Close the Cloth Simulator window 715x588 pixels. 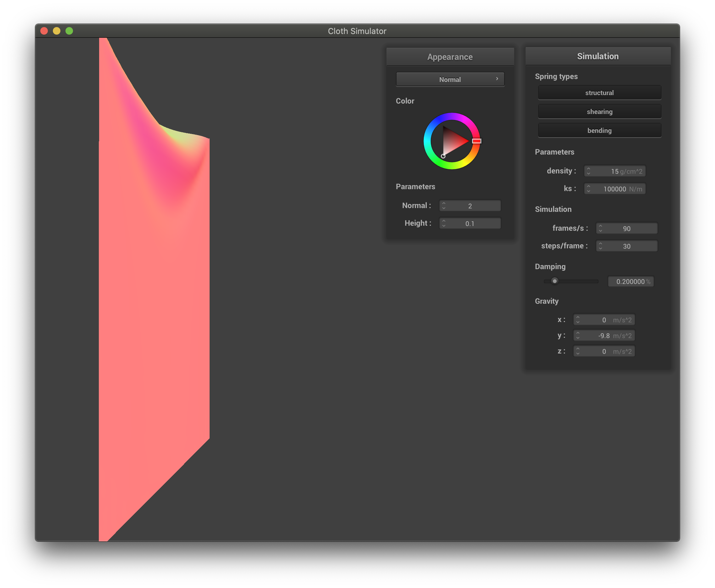pyautogui.click(x=44, y=31)
